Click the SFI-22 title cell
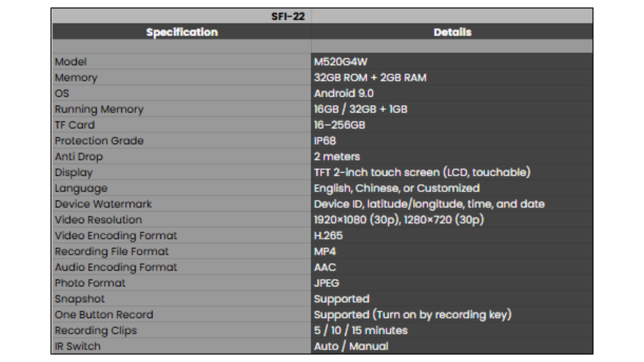644x362 pixels. coord(288,16)
